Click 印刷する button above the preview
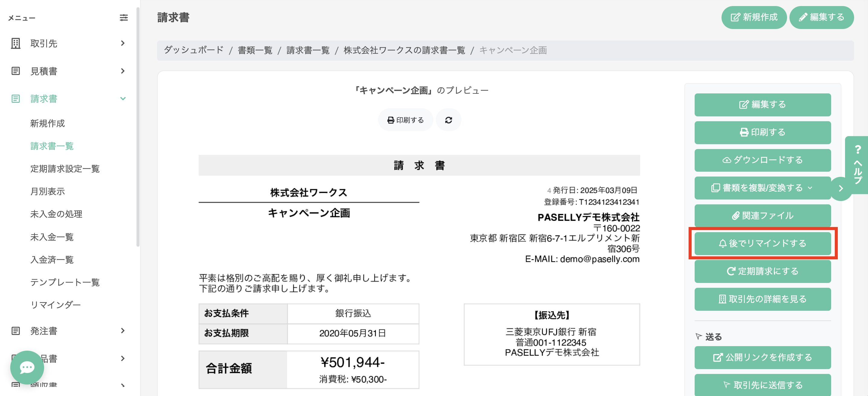Screen dimensions: 868x396 point(405,120)
